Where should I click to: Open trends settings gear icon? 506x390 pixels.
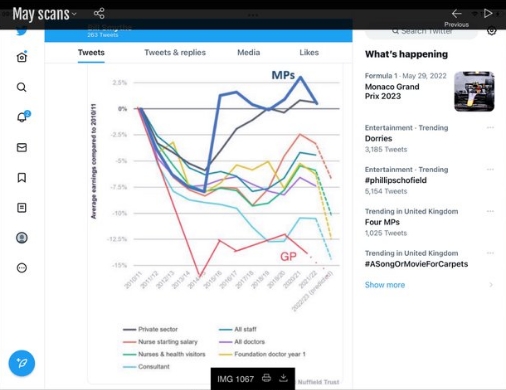tap(492, 31)
